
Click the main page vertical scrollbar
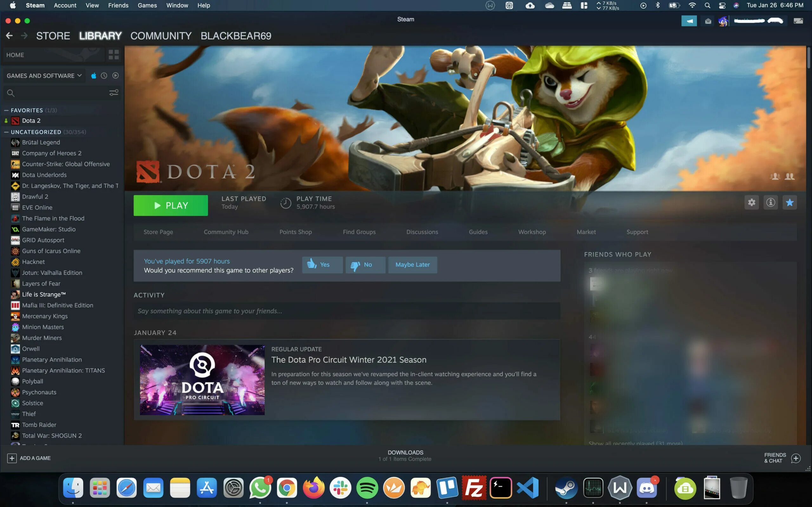coord(809,58)
